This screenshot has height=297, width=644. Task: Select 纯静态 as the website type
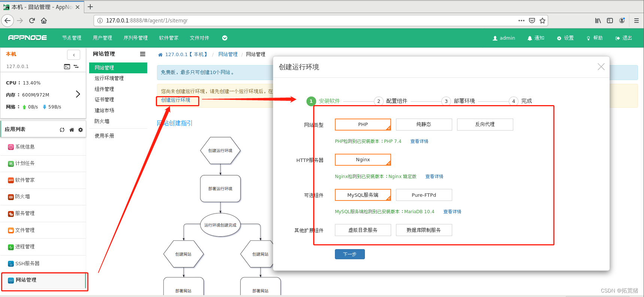[x=424, y=125]
